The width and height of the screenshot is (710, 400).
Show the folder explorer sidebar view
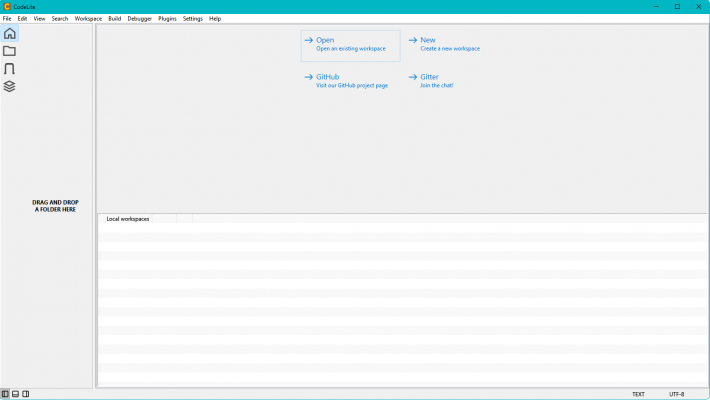[10, 51]
